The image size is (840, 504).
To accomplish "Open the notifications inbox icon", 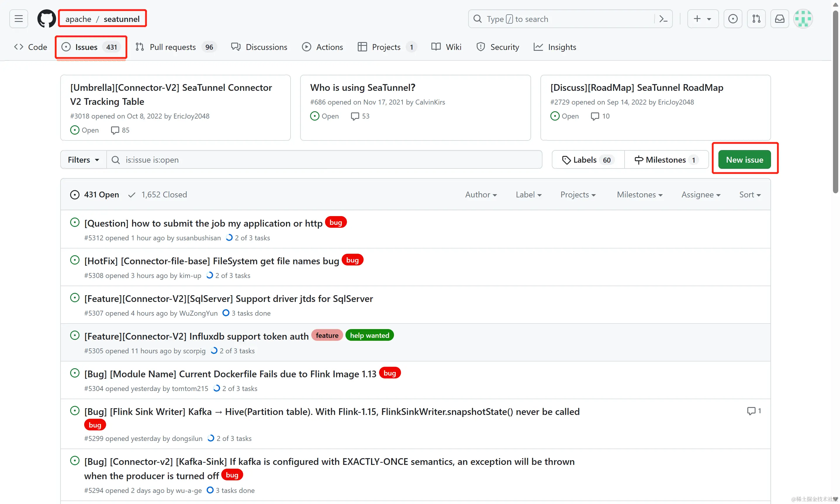I will [x=779, y=19].
